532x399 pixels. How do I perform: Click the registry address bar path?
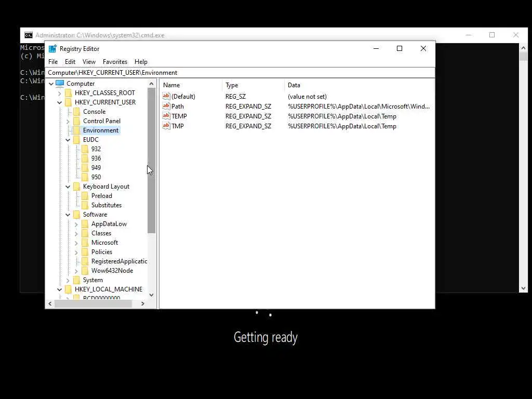(241, 73)
